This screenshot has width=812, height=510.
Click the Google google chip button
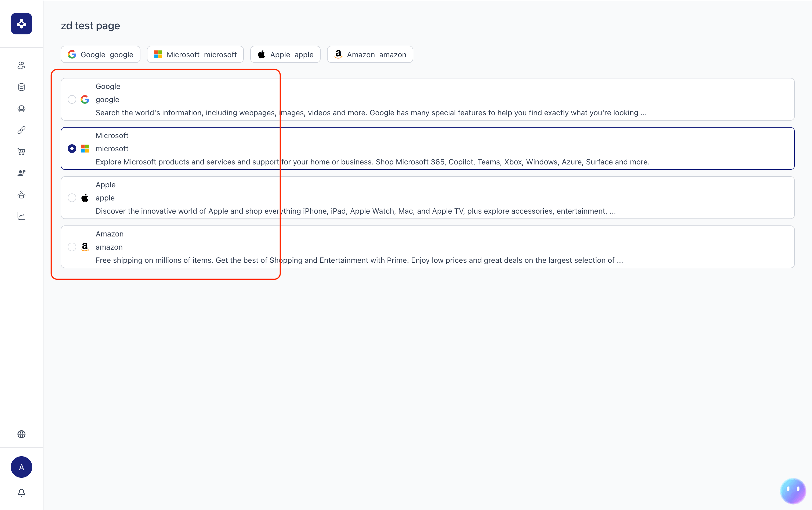(100, 54)
